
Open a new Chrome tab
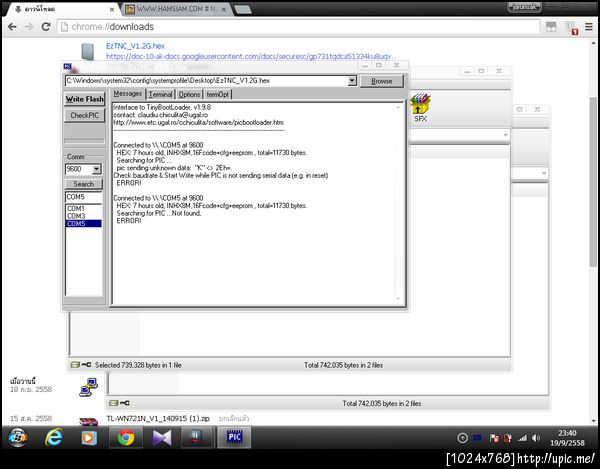243,10
